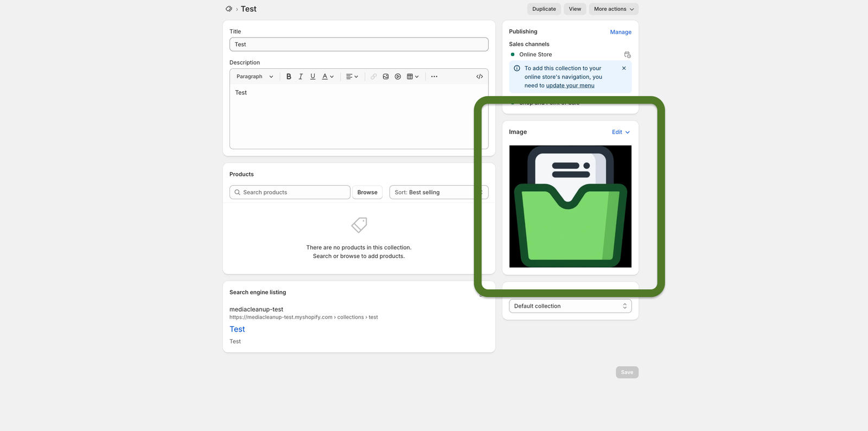This screenshot has height=431, width=868.
Task: Dismiss the navigation info banner
Action: (x=624, y=68)
